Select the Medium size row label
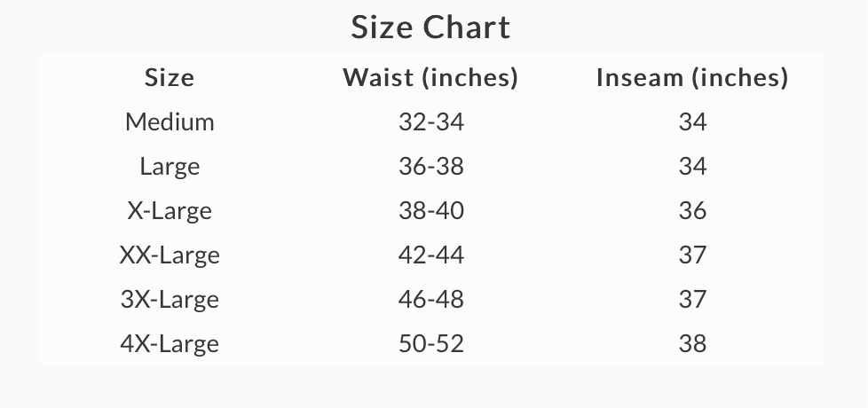This screenshot has width=868, height=408. 170,122
